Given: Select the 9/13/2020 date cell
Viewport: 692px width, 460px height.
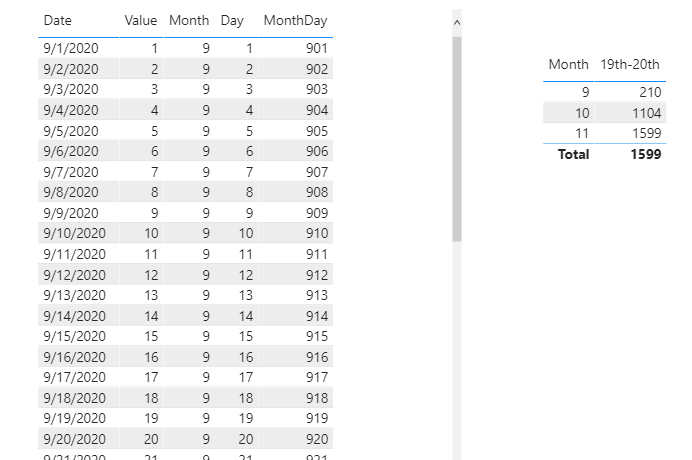Looking at the screenshot, I should (x=75, y=295).
